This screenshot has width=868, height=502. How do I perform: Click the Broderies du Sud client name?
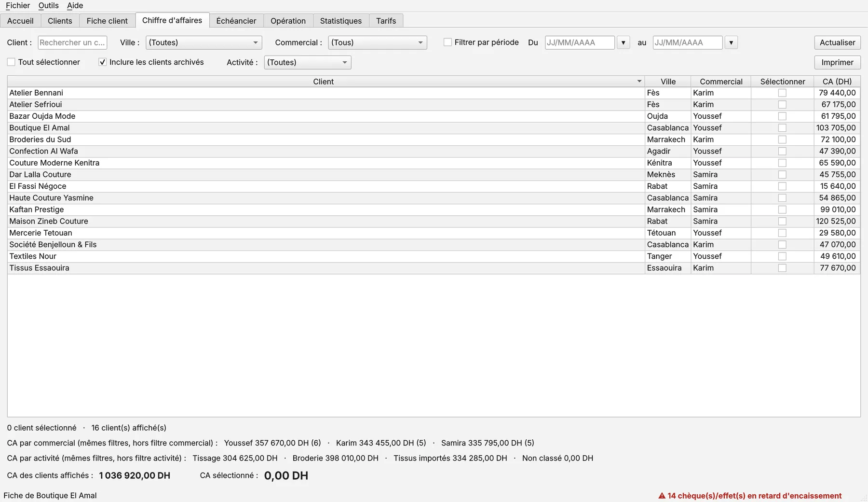point(40,139)
